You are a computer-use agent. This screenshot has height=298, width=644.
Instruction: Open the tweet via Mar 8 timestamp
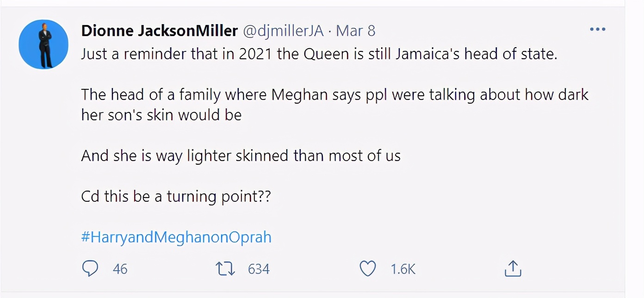point(355,31)
